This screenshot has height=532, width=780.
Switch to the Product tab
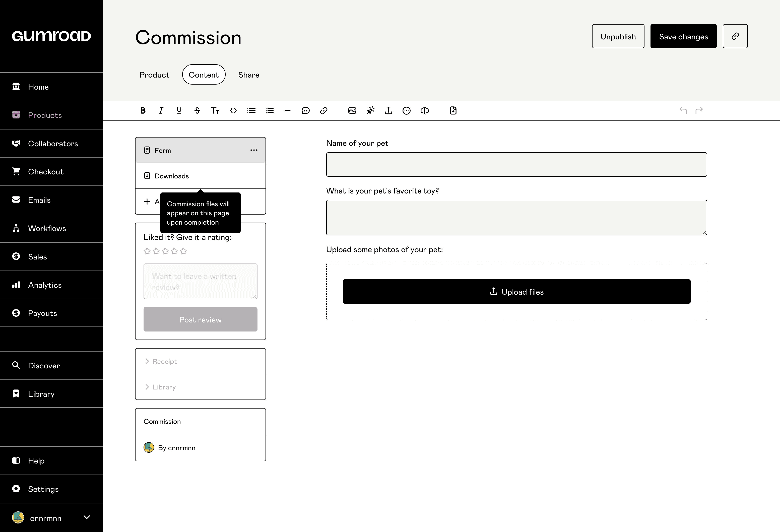click(154, 75)
